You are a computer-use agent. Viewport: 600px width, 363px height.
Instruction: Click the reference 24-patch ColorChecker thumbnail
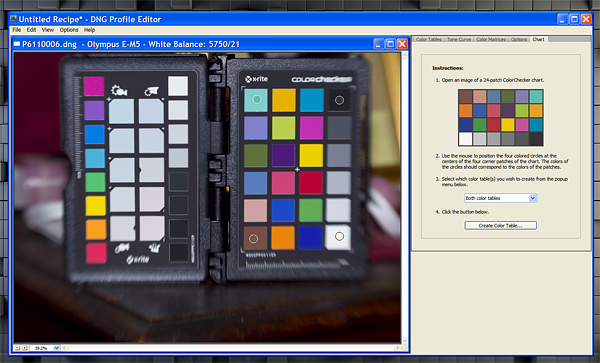point(501,117)
